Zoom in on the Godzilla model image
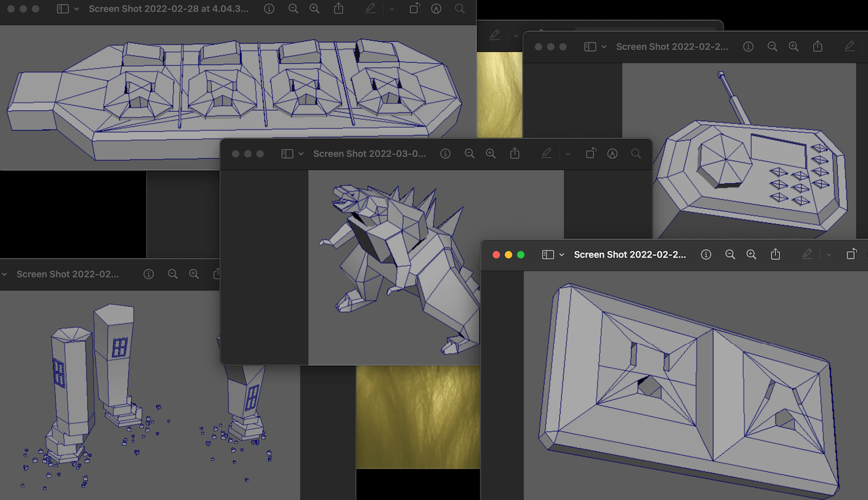The height and width of the screenshot is (500, 868). point(491,154)
